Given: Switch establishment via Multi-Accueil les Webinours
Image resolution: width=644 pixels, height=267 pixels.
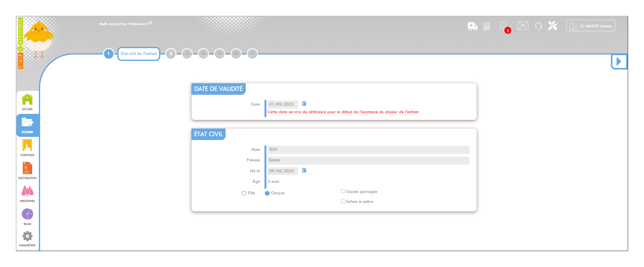Looking at the screenshot, I should tap(126, 24).
